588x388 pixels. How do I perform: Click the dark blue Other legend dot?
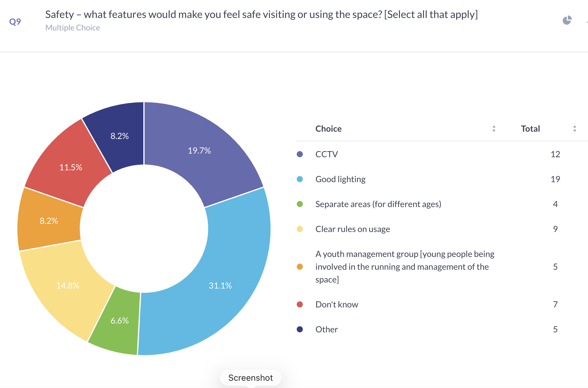tap(300, 329)
